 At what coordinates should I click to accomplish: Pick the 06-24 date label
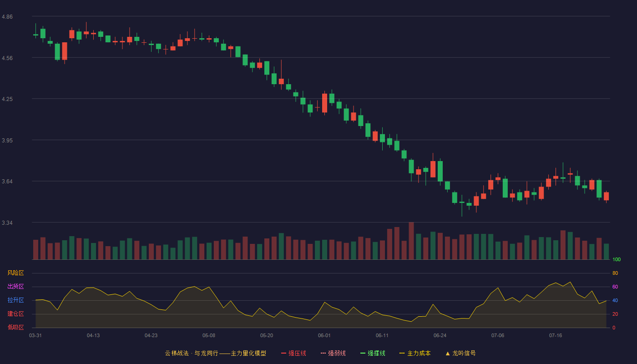(440, 335)
